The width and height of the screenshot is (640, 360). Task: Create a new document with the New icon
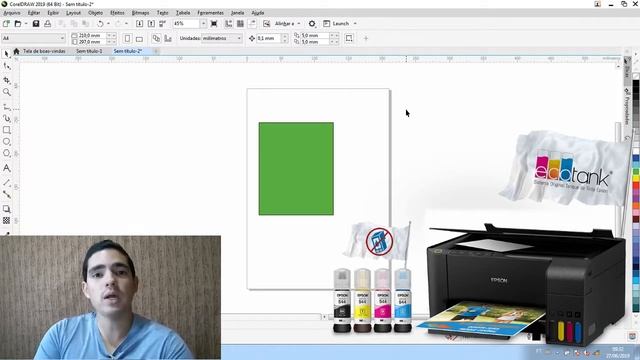6,24
